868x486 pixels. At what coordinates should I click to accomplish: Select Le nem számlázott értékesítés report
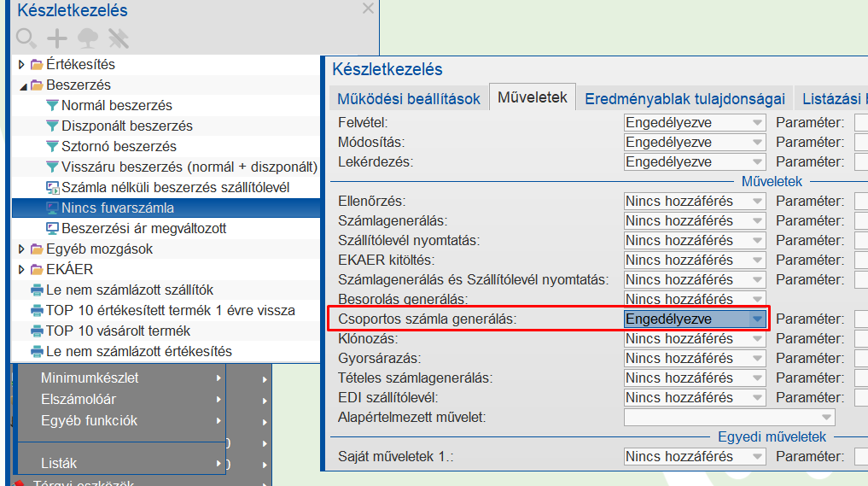139,351
